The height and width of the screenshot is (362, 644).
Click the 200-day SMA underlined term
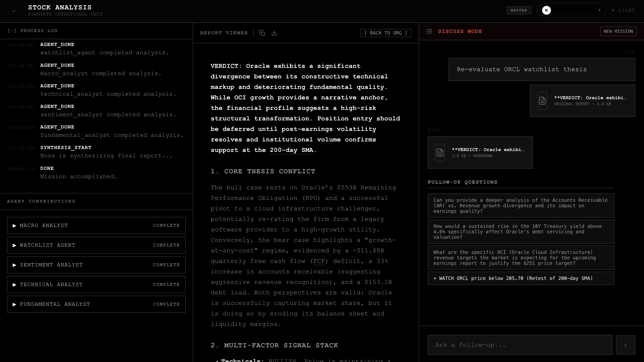[291, 150]
